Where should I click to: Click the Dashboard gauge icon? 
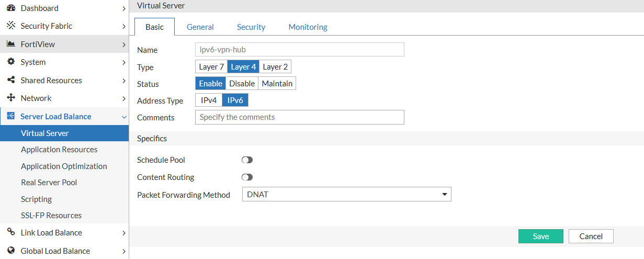(10, 8)
